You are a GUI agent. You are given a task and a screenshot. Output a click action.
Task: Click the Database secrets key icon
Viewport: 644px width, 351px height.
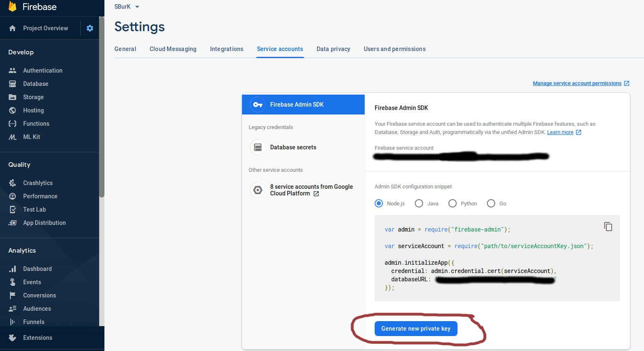tap(257, 147)
